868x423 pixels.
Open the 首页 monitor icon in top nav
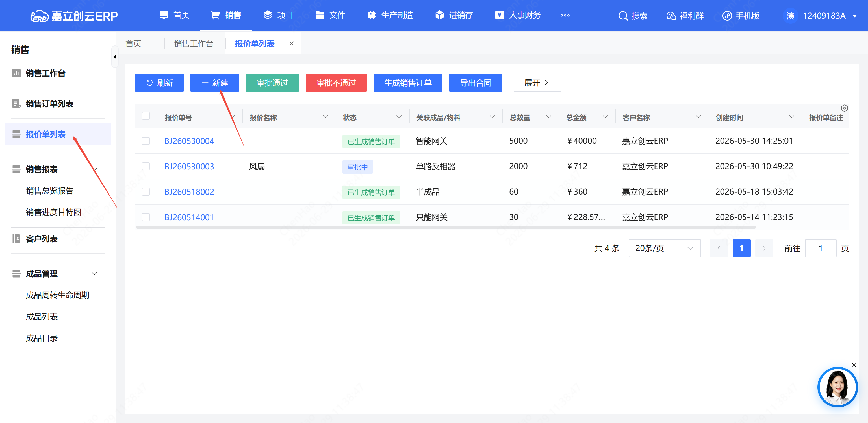click(164, 15)
